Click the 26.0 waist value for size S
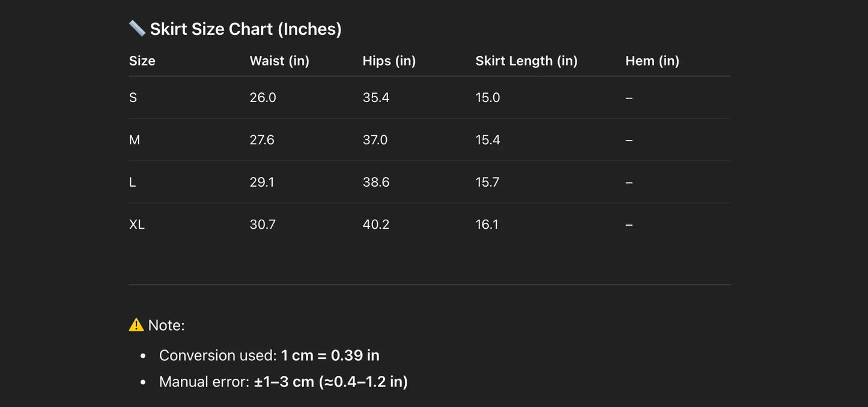Screen dimensions: 868x407 pos(263,97)
